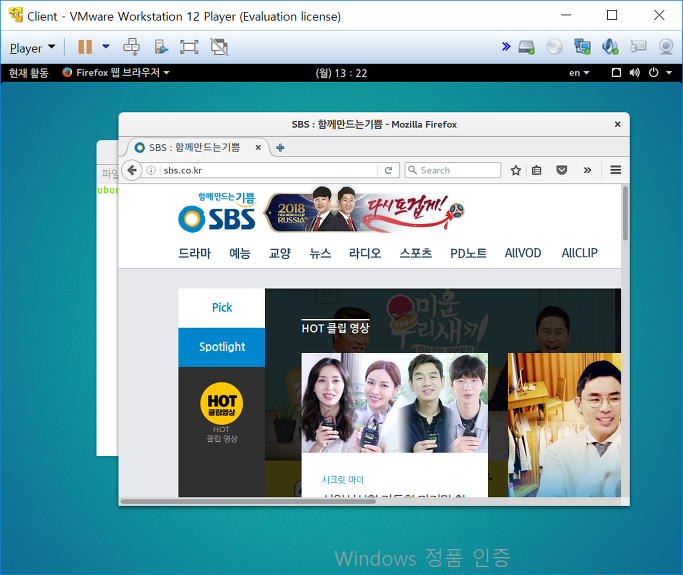This screenshot has width=683, height=575.
Task: Show site information for sbs.co.kr
Action: (151, 170)
